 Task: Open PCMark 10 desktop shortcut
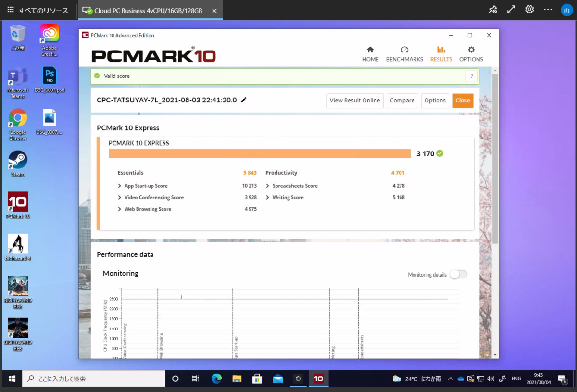click(18, 205)
